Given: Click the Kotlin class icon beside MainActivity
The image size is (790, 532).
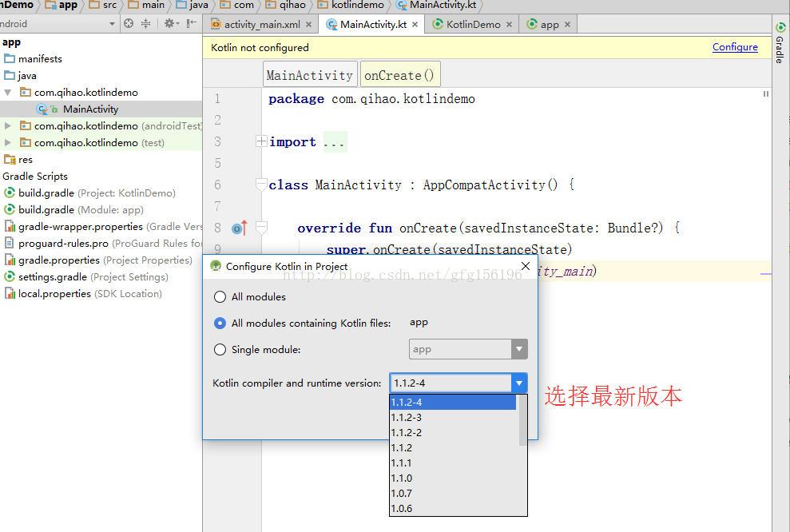Looking at the screenshot, I should pyautogui.click(x=42, y=109).
